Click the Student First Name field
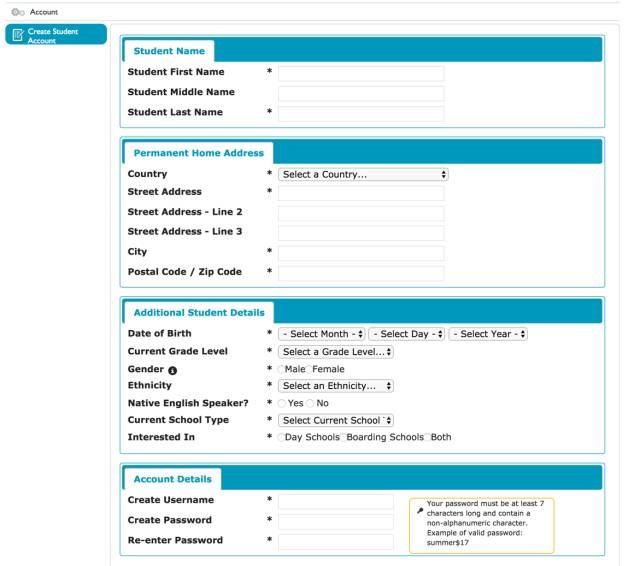The height and width of the screenshot is (566, 640). [x=361, y=73]
